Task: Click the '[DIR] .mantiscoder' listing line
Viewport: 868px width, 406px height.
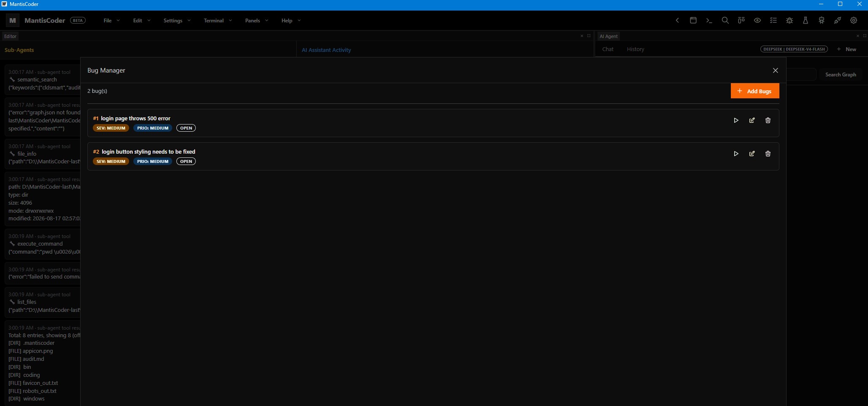Action: (31, 343)
